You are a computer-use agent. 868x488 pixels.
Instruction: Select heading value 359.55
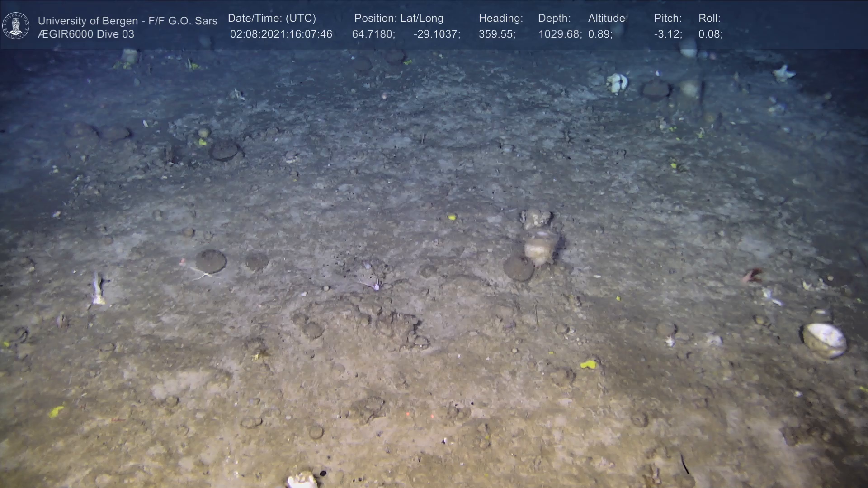coord(496,34)
